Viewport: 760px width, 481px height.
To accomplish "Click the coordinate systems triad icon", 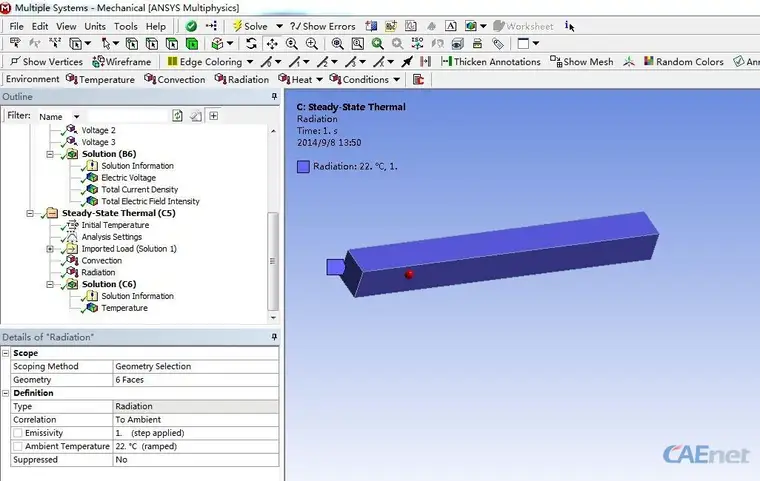I will click(629, 62).
